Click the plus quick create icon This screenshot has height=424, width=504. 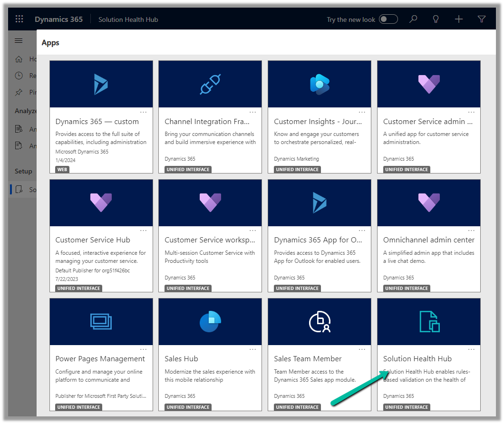[458, 19]
